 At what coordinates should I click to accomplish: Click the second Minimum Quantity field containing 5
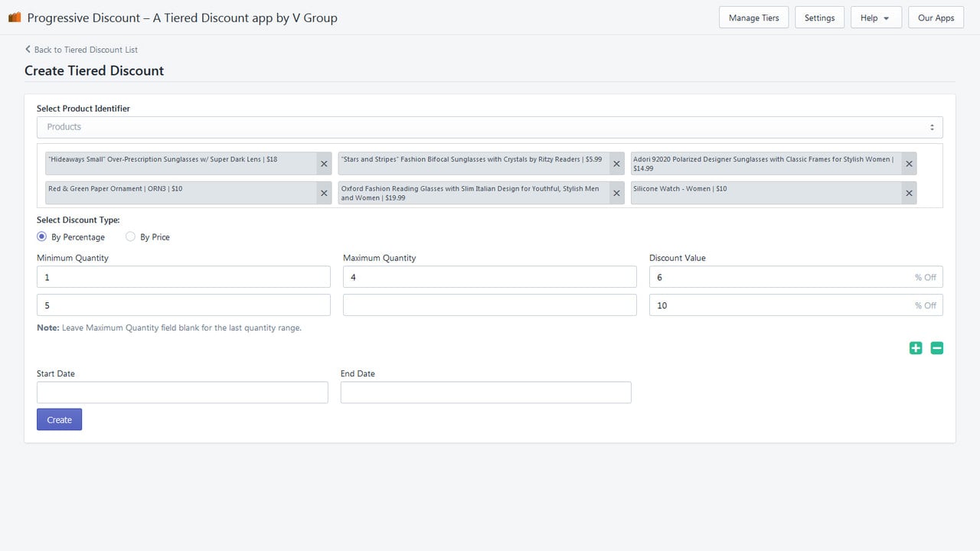(x=184, y=305)
